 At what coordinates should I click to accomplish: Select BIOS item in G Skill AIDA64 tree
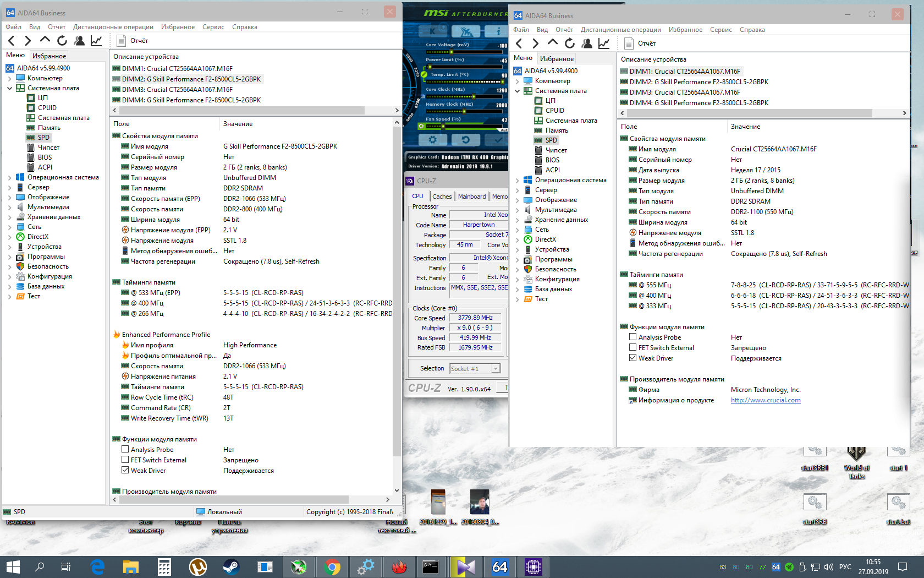pyautogui.click(x=40, y=157)
